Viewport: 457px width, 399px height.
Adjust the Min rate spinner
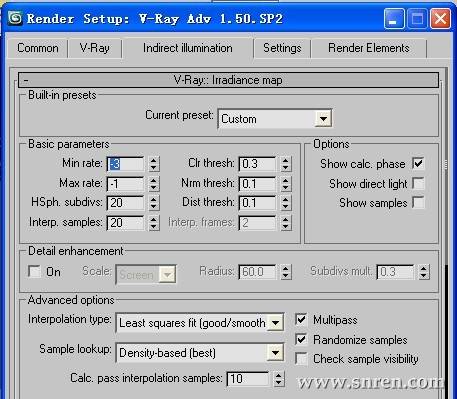(x=153, y=164)
